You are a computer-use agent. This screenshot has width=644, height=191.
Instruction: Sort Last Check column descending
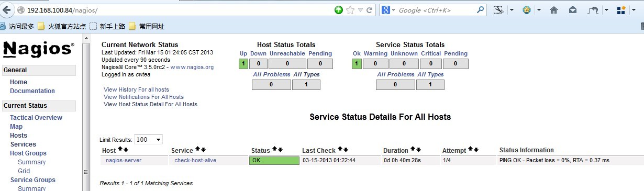[x=346, y=150]
